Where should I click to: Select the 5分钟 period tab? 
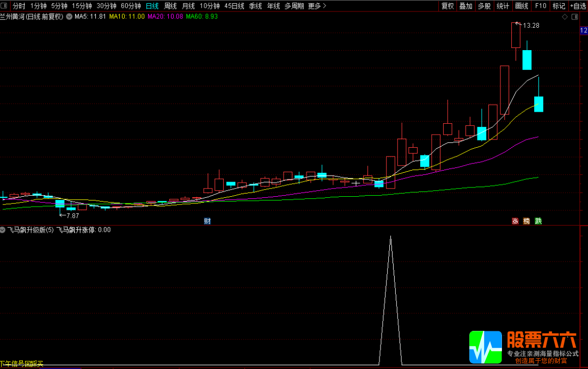click(x=59, y=6)
